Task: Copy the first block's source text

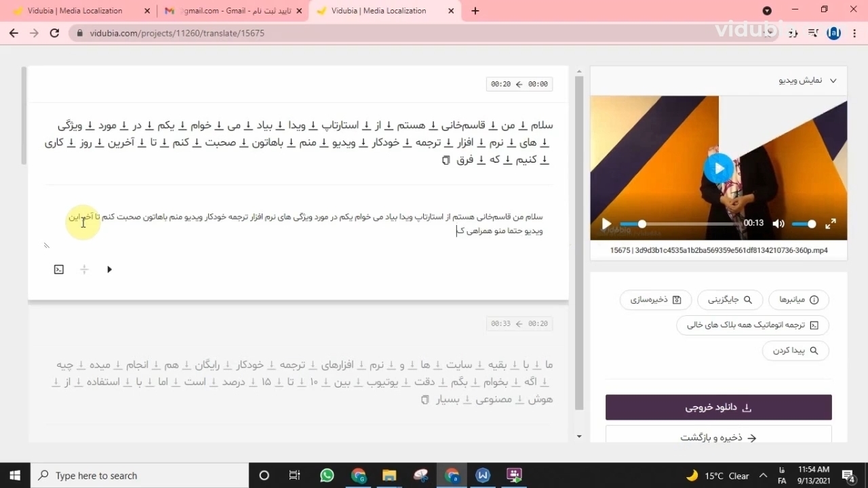Action: (446, 161)
